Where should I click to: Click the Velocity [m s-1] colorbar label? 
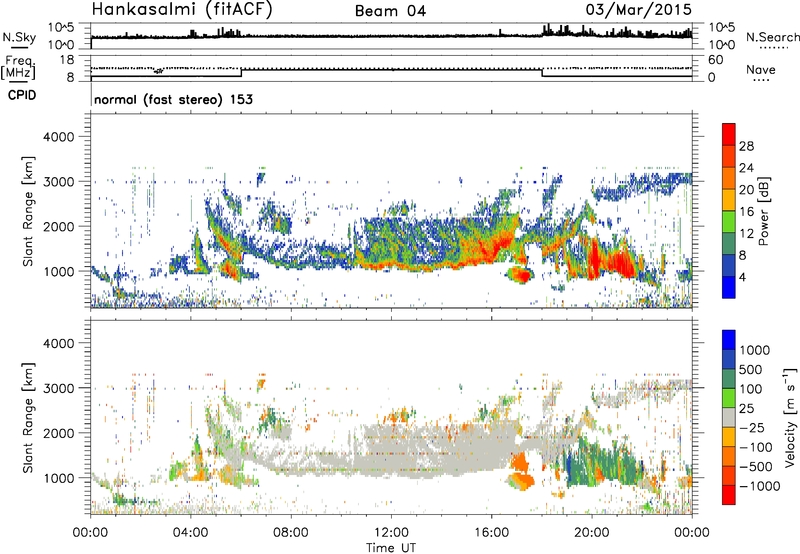790,417
